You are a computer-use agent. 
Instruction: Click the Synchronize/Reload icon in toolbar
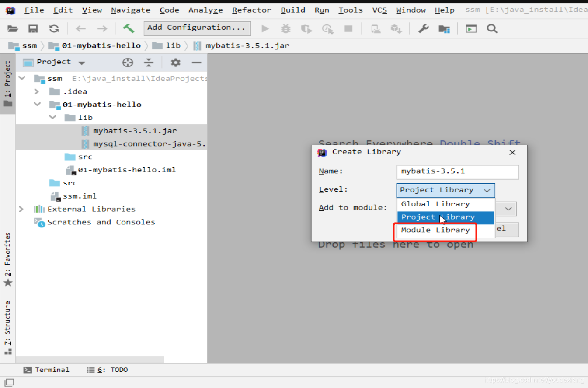click(x=53, y=28)
